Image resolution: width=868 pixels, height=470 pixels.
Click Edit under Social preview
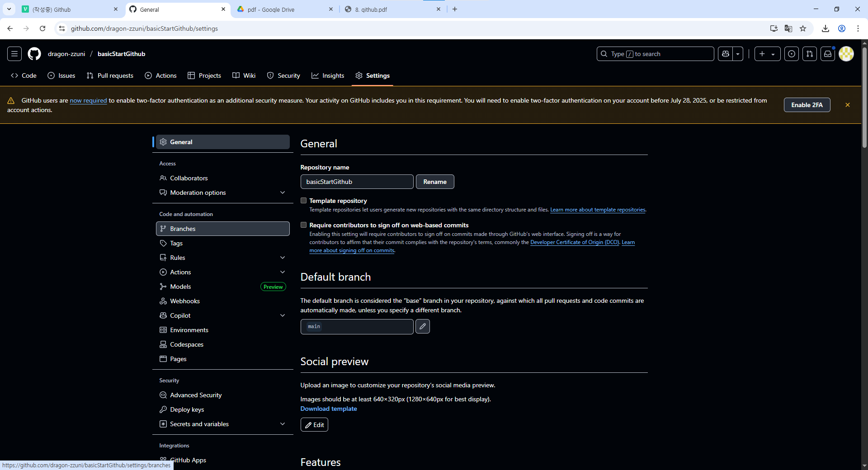tap(314, 425)
